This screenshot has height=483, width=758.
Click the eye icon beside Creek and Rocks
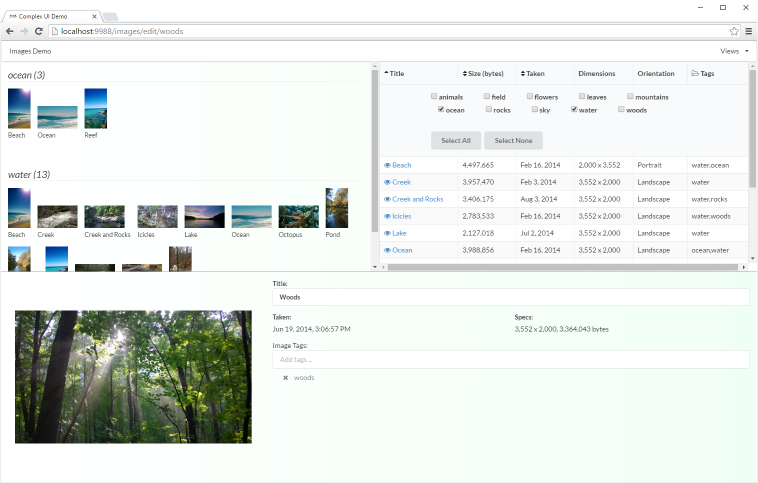[x=387, y=199]
